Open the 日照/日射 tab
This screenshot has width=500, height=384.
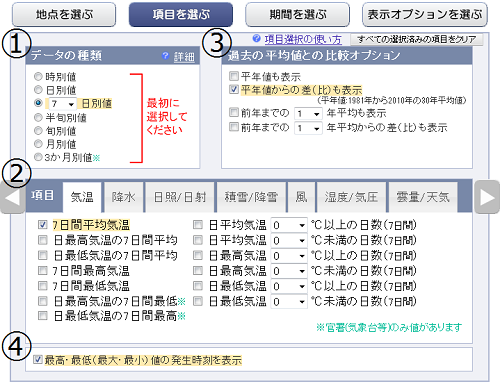(180, 197)
